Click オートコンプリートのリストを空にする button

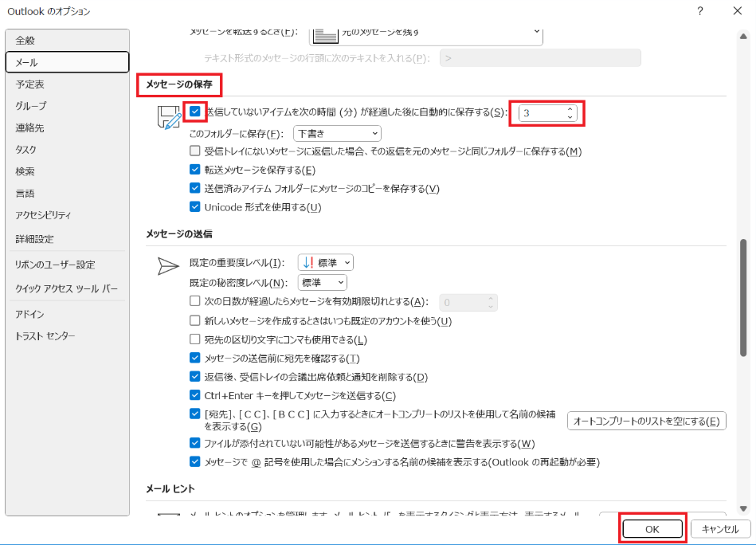pyautogui.click(x=647, y=421)
